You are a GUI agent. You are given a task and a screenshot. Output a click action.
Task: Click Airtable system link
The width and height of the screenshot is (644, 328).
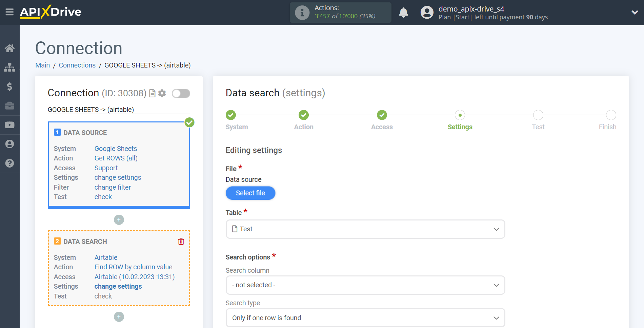coord(106,257)
